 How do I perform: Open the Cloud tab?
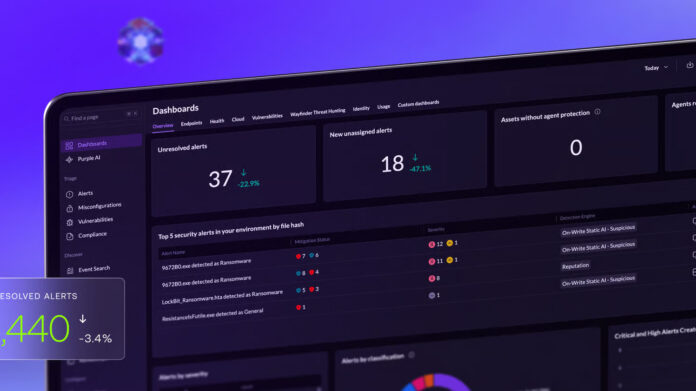(x=238, y=119)
